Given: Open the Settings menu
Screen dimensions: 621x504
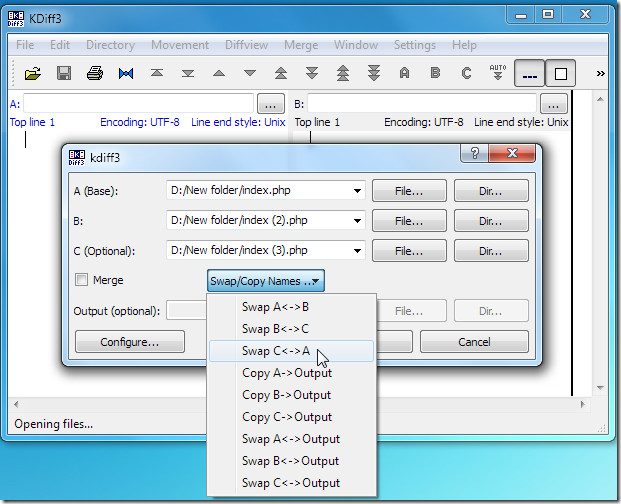Looking at the screenshot, I should coord(415,45).
